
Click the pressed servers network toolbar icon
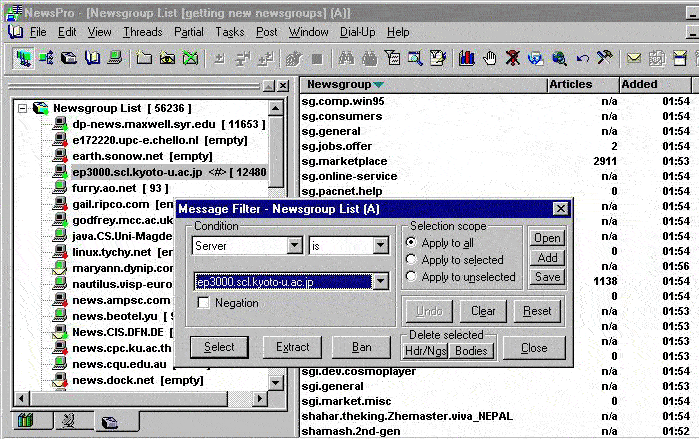pyautogui.click(x=23, y=58)
